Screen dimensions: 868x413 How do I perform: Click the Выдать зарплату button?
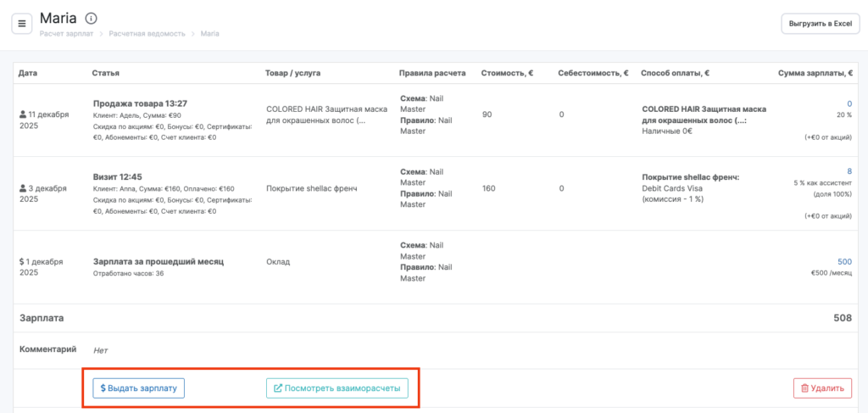click(138, 388)
